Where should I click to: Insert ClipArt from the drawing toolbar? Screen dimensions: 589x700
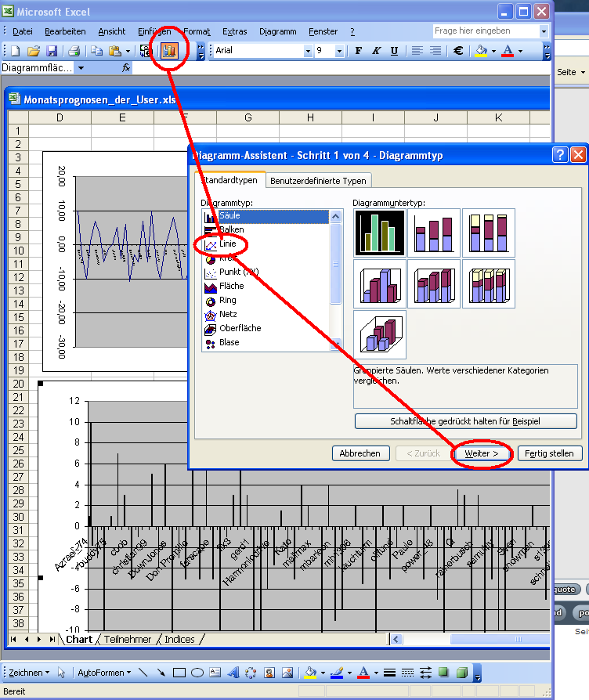click(269, 673)
